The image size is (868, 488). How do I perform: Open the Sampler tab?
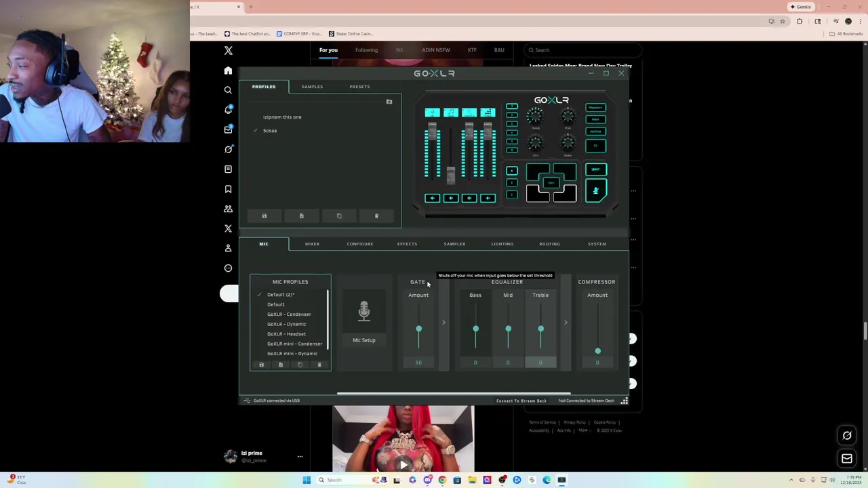454,244
